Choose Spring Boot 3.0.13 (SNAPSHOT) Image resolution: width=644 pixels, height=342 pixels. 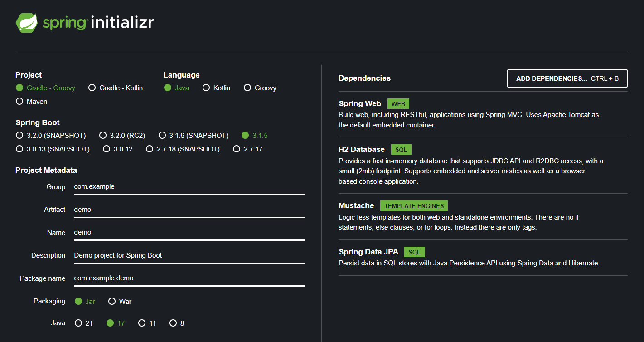pos(53,149)
